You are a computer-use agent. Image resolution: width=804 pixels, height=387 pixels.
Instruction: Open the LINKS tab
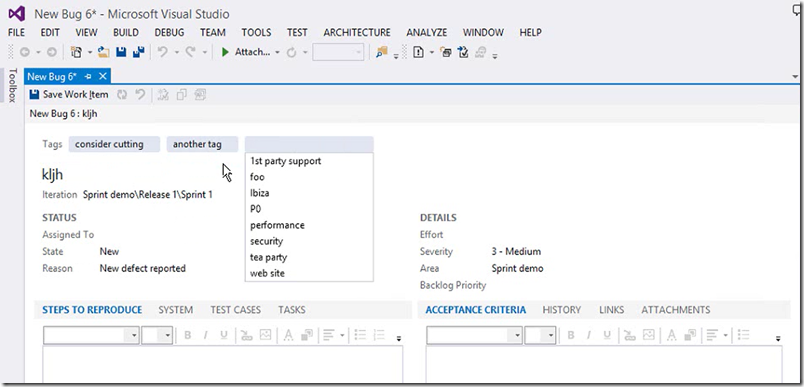611,310
